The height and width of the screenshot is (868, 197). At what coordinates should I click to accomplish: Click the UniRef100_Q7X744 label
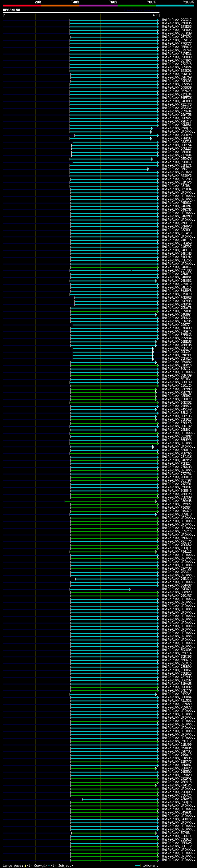[x=177, y=50]
